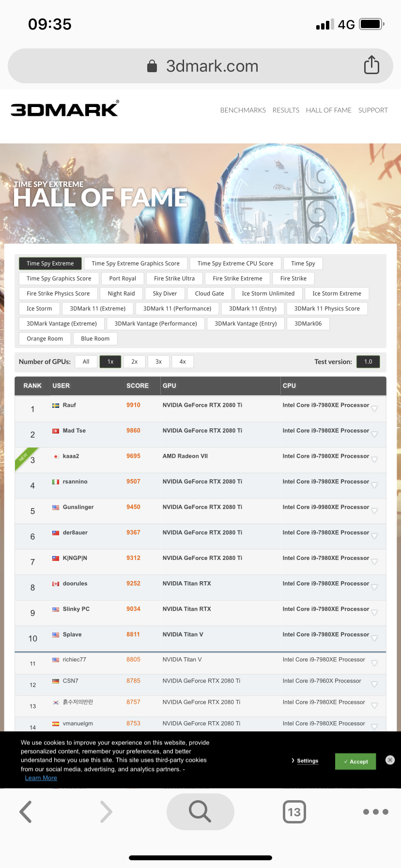Select the Blue Room benchmark
The height and width of the screenshot is (868, 401).
pos(95,339)
